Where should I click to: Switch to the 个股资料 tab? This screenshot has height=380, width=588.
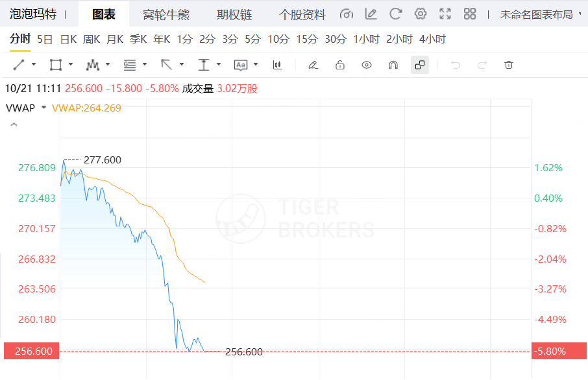[302, 15]
